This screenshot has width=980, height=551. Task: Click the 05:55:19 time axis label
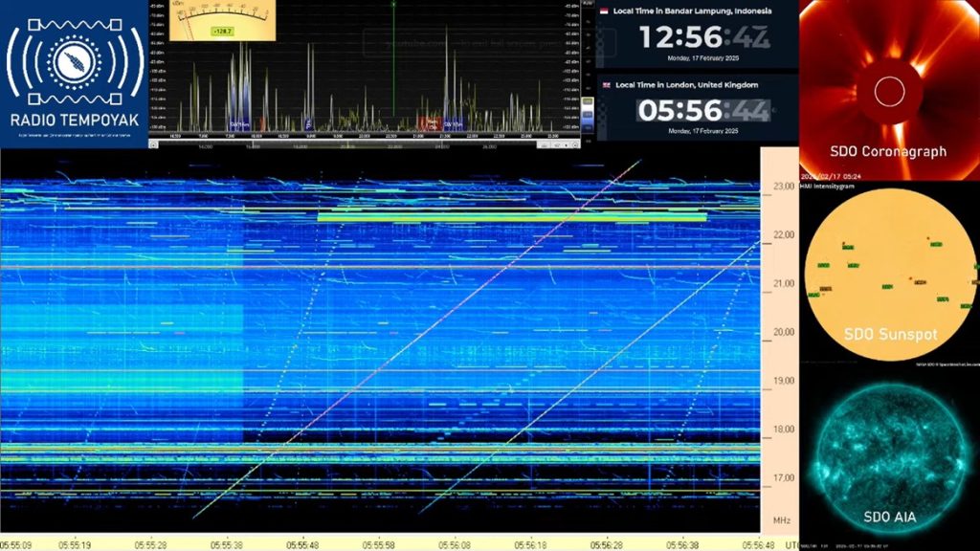75,545
